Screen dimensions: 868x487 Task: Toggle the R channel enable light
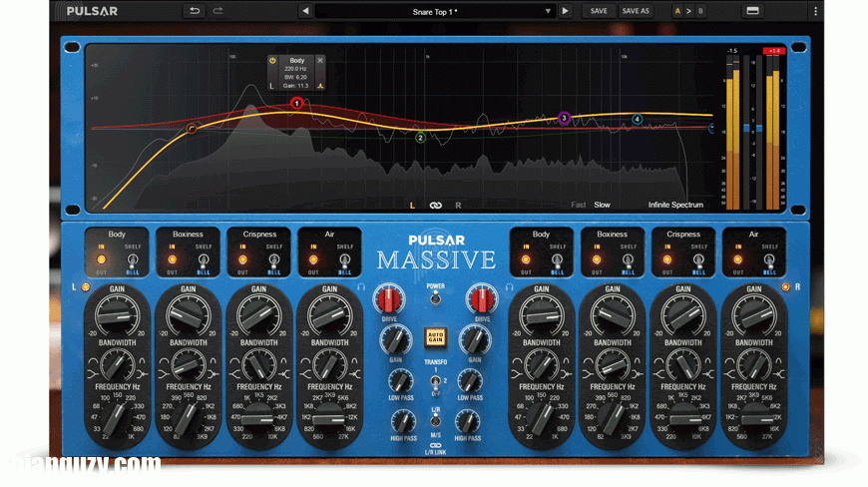(x=785, y=287)
